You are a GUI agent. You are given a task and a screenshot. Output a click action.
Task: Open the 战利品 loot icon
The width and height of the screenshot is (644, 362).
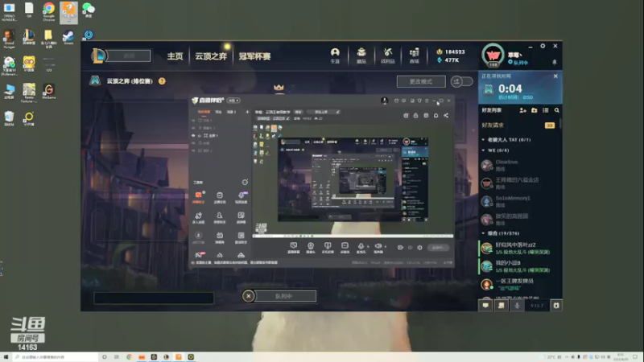pos(387,56)
